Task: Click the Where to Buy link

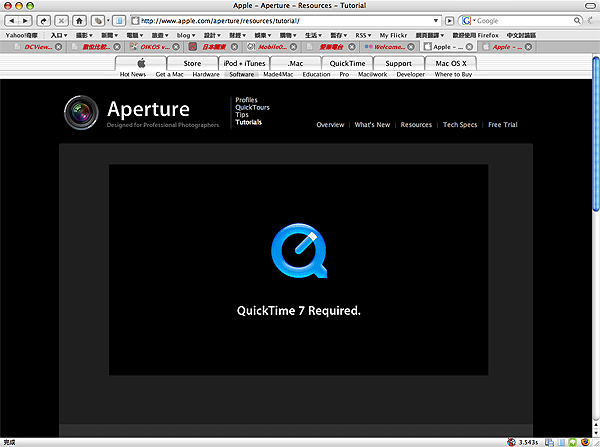Action: tap(453, 74)
